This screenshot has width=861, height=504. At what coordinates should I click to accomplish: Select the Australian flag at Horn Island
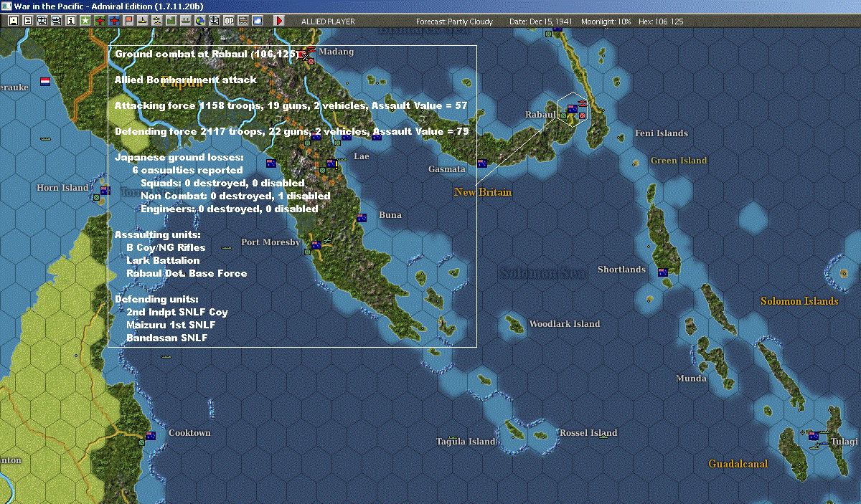[105, 191]
